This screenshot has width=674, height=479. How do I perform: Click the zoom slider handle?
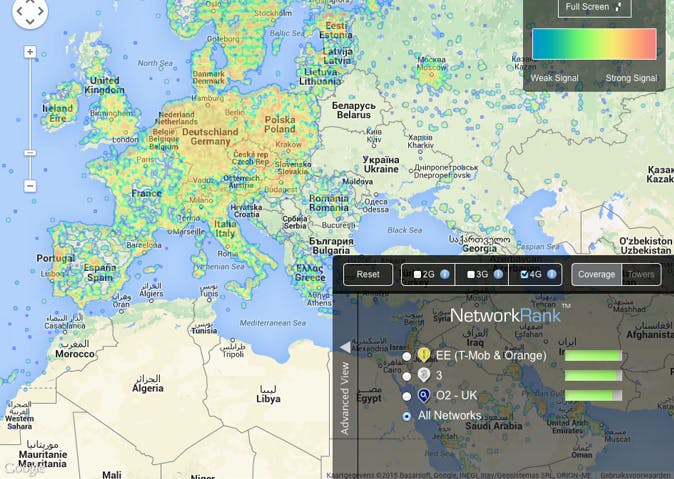pos(30,152)
